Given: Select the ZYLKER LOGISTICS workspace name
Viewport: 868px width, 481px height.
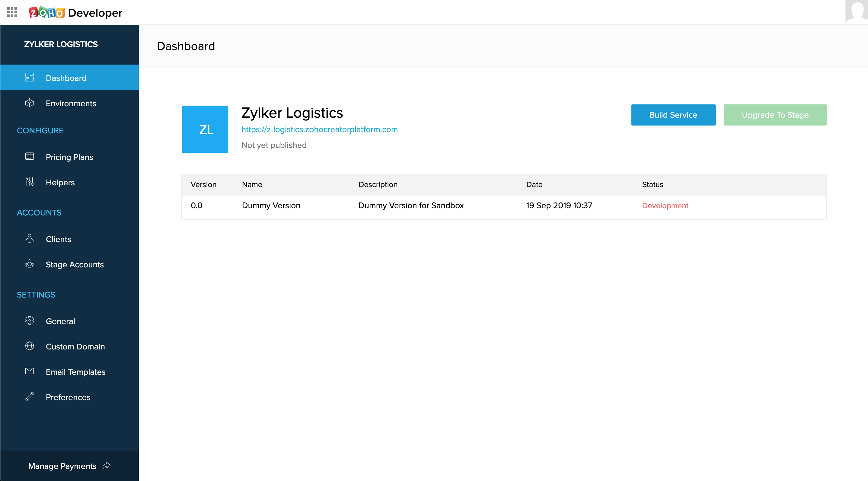Looking at the screenshot, I should 61,44.
